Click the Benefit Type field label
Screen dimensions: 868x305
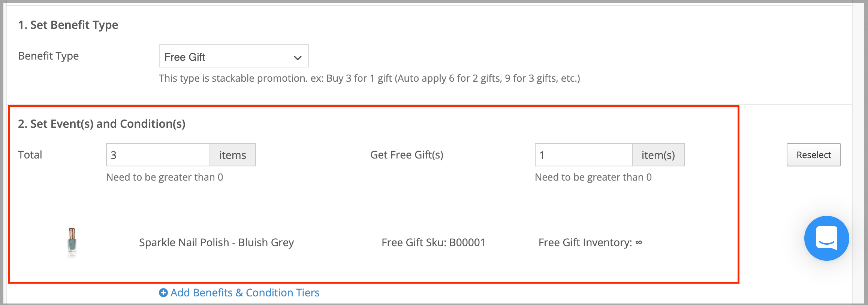pyautogui.click(x=48, y=56)
